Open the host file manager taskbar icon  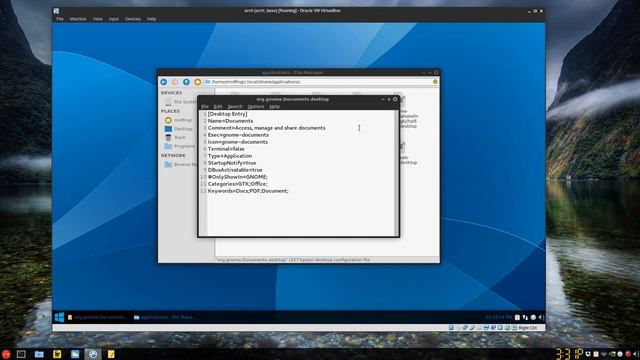(x=39, y=354)
